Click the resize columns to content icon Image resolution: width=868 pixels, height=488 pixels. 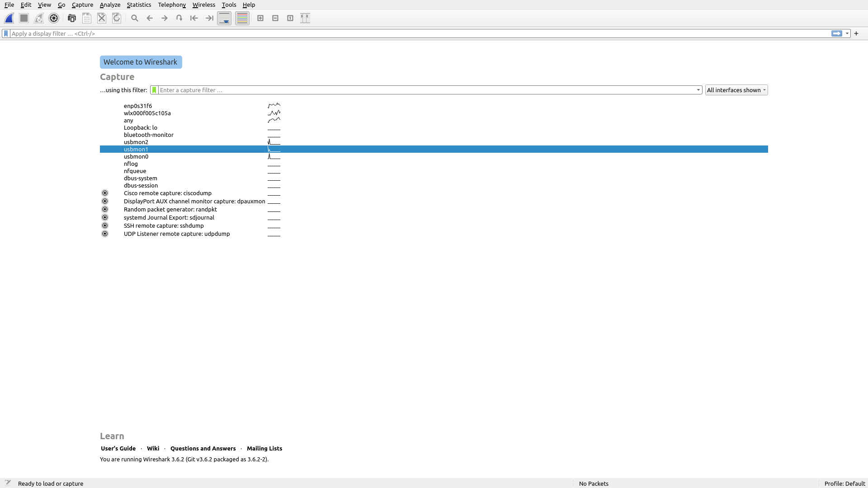[305, 18]
